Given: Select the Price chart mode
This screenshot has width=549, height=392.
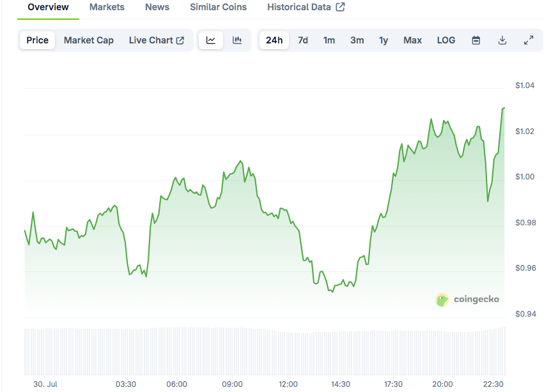Looking at the screenshot, I should click(x=38, y=40).
